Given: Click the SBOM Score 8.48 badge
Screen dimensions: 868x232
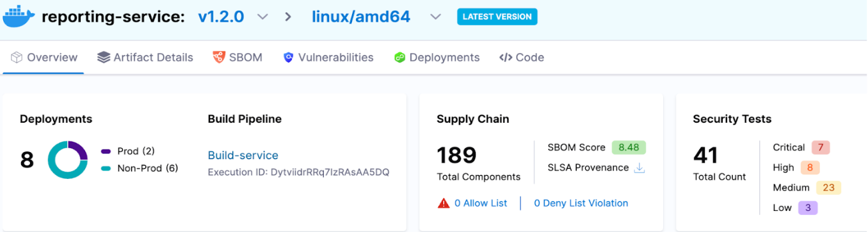Looking at the screenshot, I should [629, 148].
